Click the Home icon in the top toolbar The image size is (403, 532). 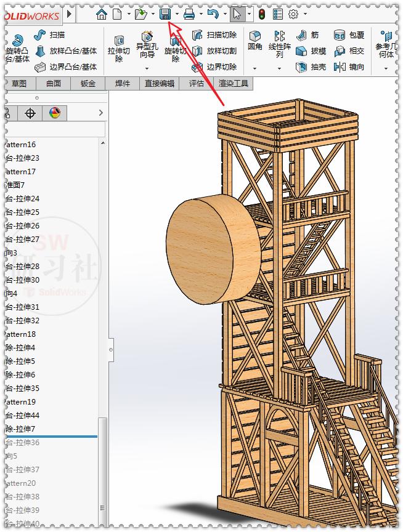point(102,14)
